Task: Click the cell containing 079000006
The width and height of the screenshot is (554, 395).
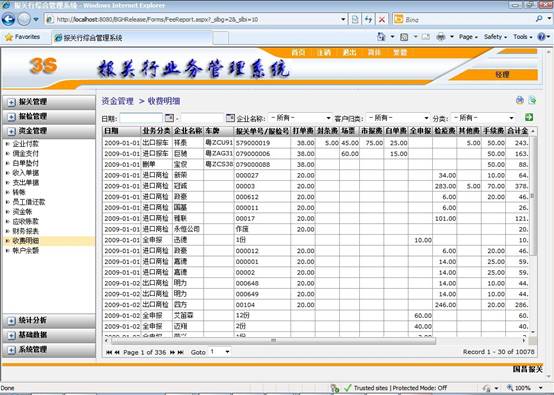Action: click(x=262, y=154)
